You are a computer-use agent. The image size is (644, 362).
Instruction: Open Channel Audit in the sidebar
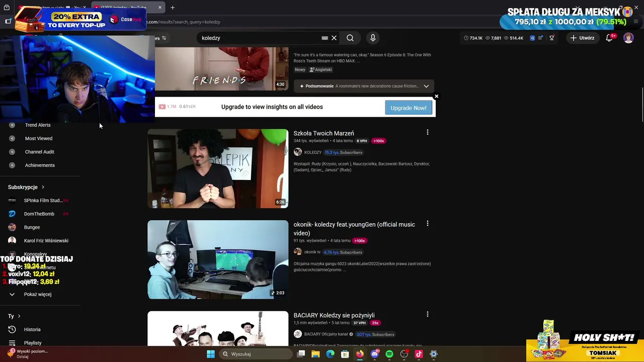pyautogui.click(x=40, y=152)
